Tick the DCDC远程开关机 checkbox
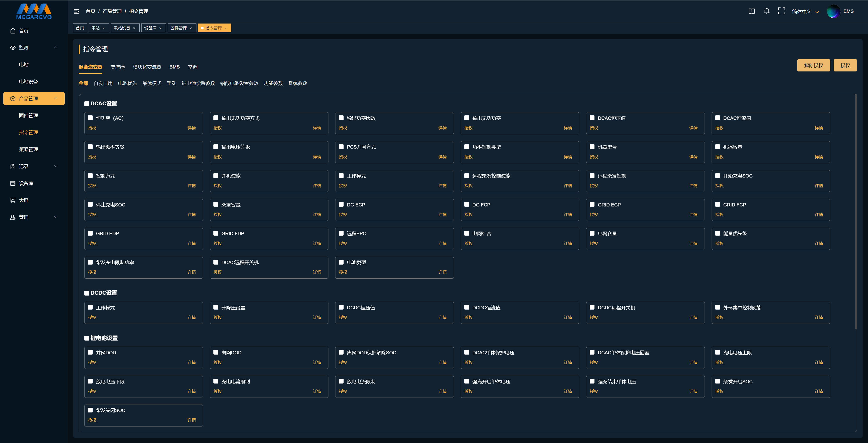This screenshot has width=868, height=443. [592, 307]
